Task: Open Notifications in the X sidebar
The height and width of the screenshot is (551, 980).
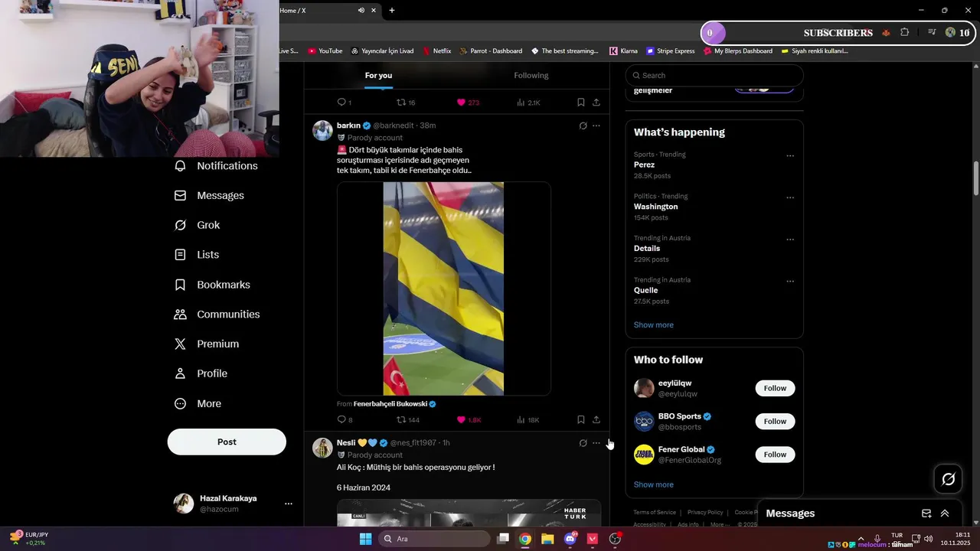Action: (216, 166)
